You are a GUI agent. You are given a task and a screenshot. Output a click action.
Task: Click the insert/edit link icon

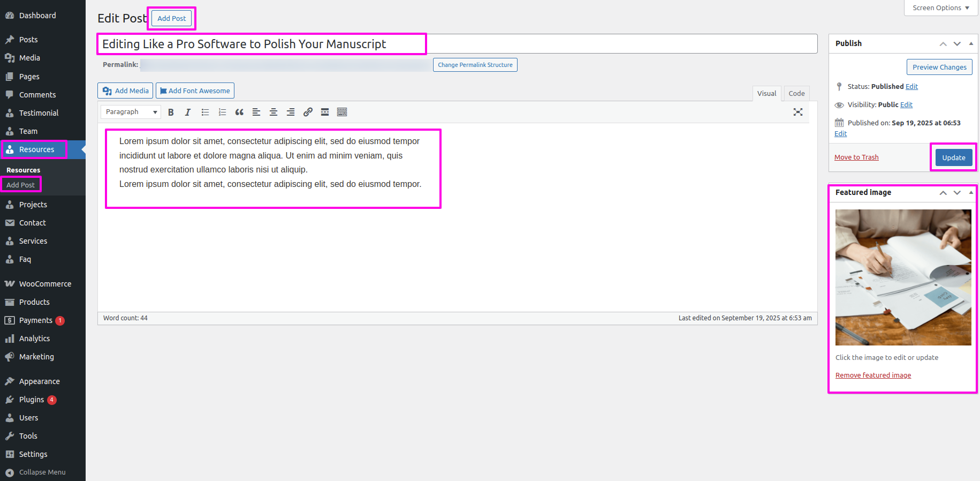308,112
